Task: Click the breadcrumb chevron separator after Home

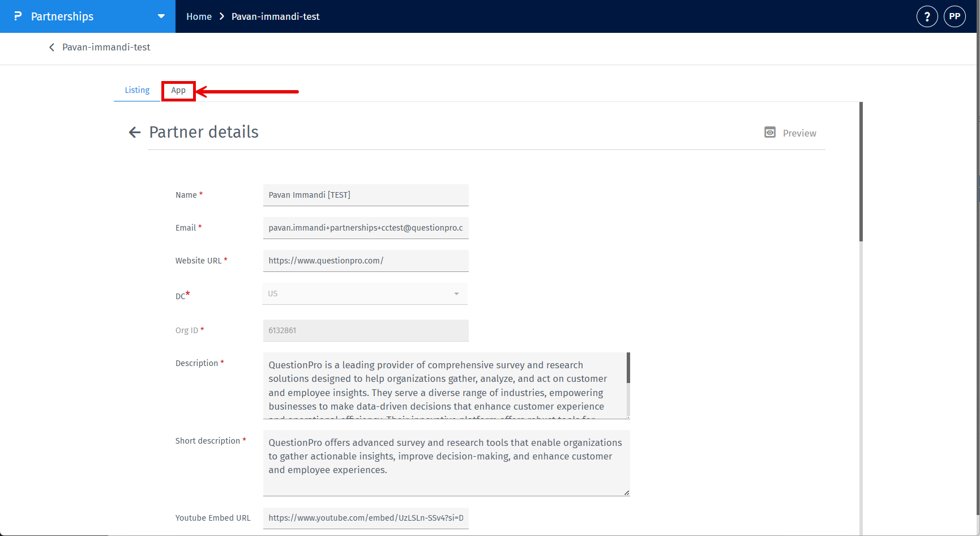Action: (221, 16)
